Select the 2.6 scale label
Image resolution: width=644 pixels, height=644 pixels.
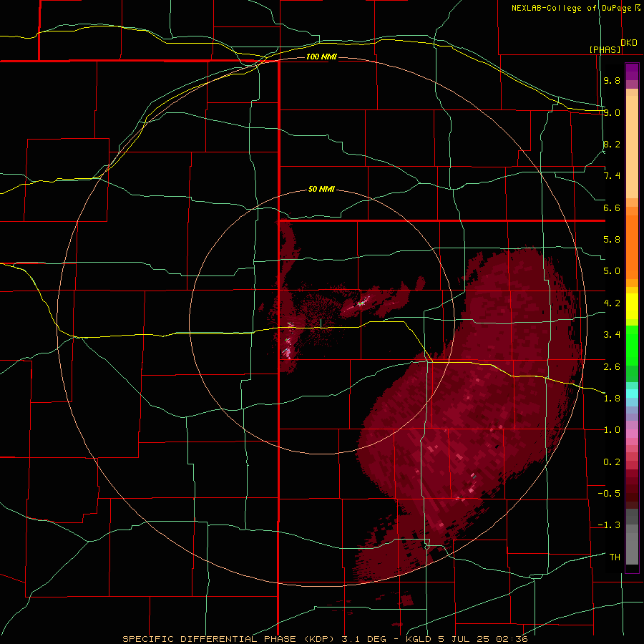(x=612, y=367)
